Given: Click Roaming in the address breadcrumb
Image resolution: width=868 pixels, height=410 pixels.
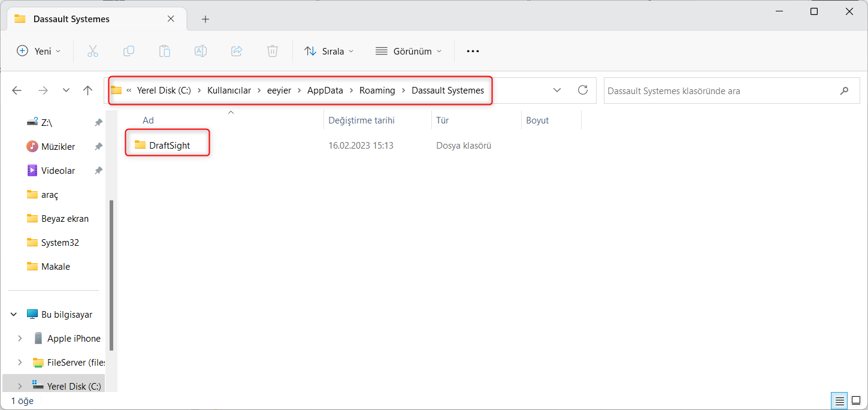Looking at the screenshot, I should pyautogui.click(x=377, y=90).
